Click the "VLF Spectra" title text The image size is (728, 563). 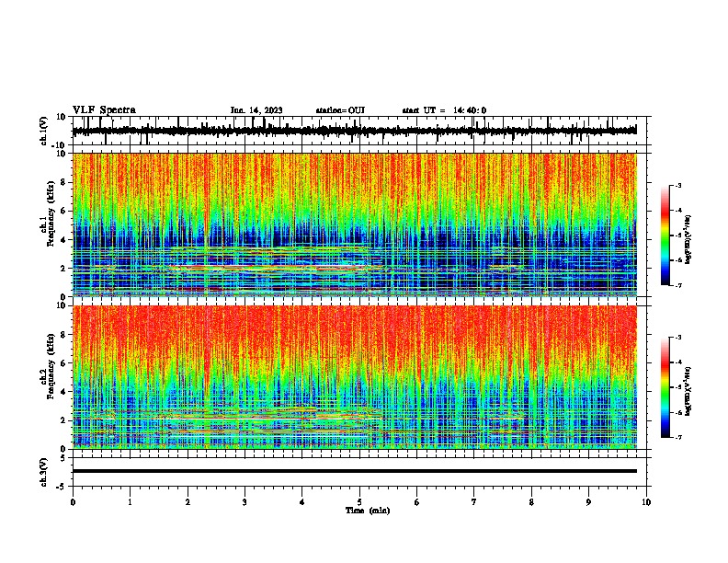[x=104, y=110]
